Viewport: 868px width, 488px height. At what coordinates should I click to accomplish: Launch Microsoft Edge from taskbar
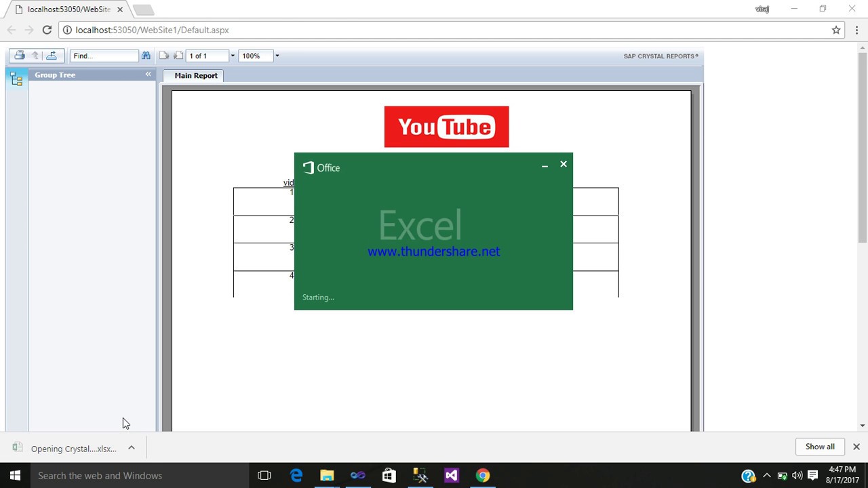tap(296, 475)
